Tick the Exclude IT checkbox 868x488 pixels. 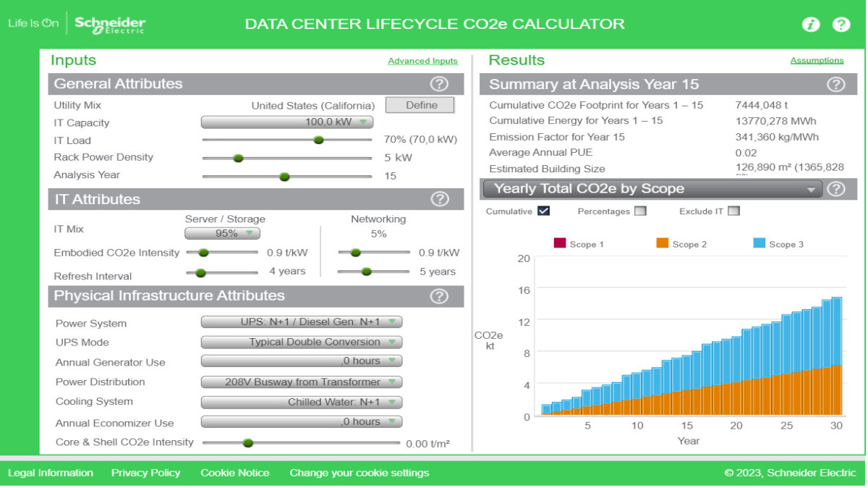point(734,211)
